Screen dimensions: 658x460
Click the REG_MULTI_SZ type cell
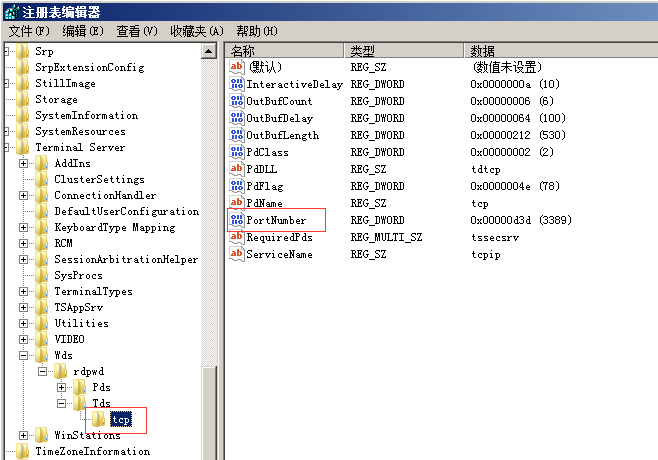(x=386, y=237)
